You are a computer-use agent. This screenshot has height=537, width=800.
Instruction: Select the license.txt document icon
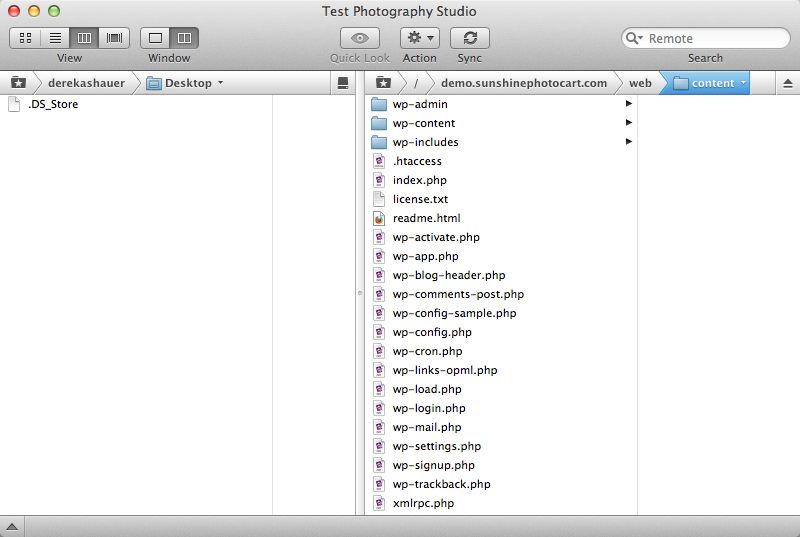coord(379,199)
